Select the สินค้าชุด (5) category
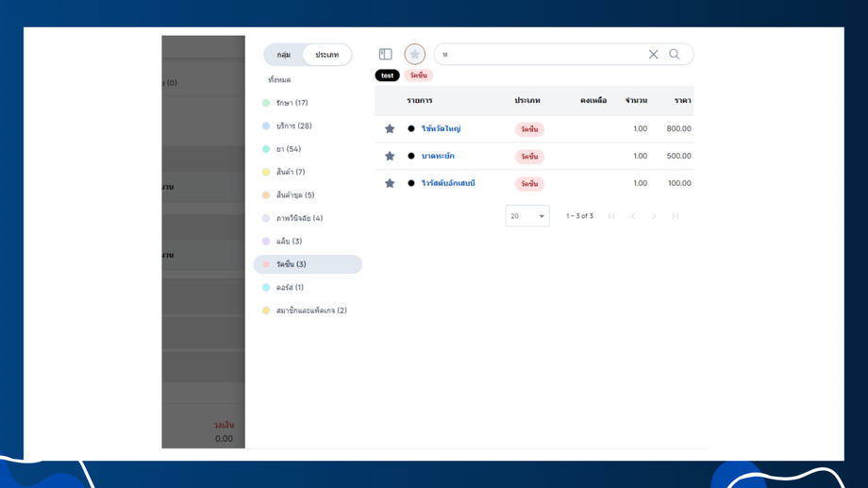This screenshot has height=488, width=868. (x=308, y=195)
